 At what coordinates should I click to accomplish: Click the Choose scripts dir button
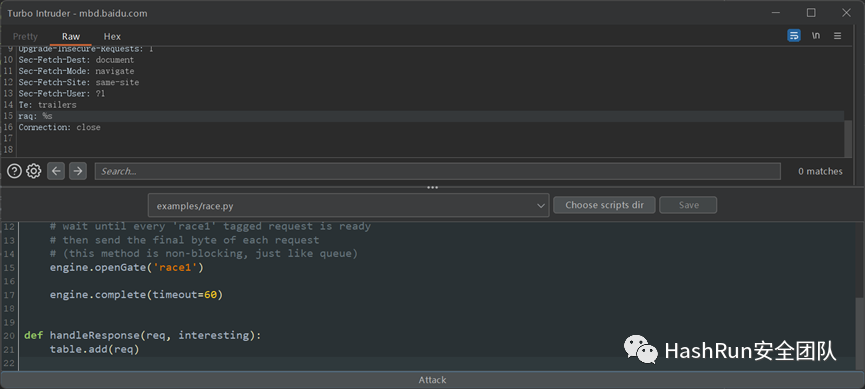(x=604, y=205)
